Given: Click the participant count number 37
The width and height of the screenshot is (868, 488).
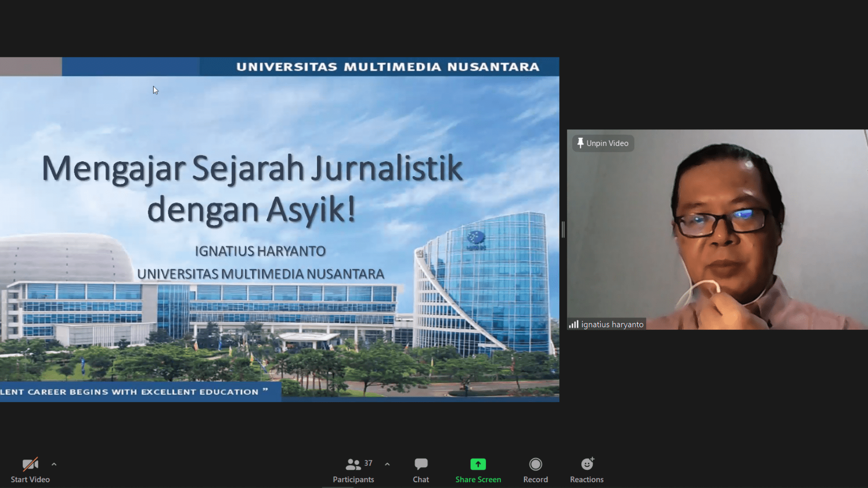Looking at the screenshot, I should pyautogui.click(x=368, y=463).
